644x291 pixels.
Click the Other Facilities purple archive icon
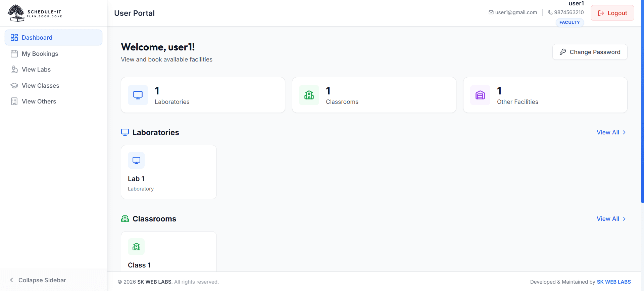480,95
